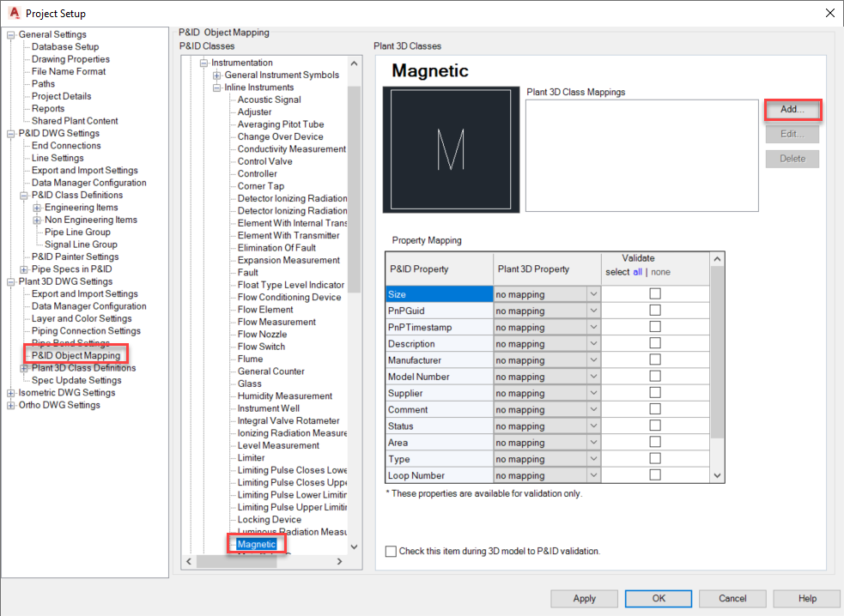Click the Add button for Plant 3D Class Mappings
844x616 pixels.
point(791,109)
